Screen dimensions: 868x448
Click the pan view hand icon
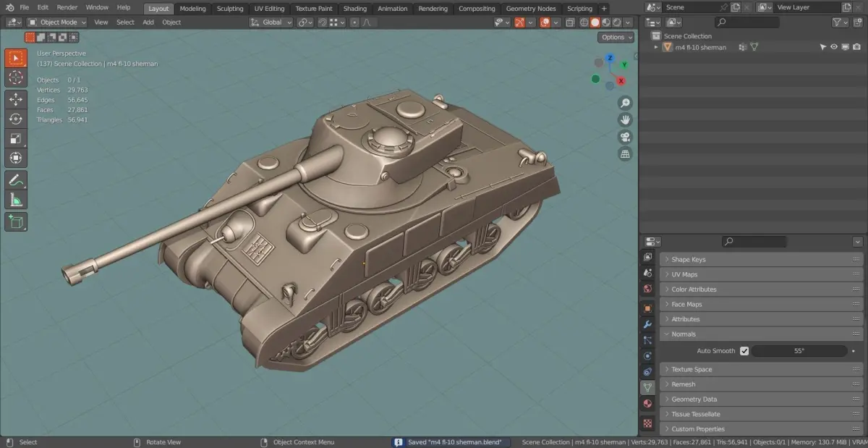click(x=626, y=119)
